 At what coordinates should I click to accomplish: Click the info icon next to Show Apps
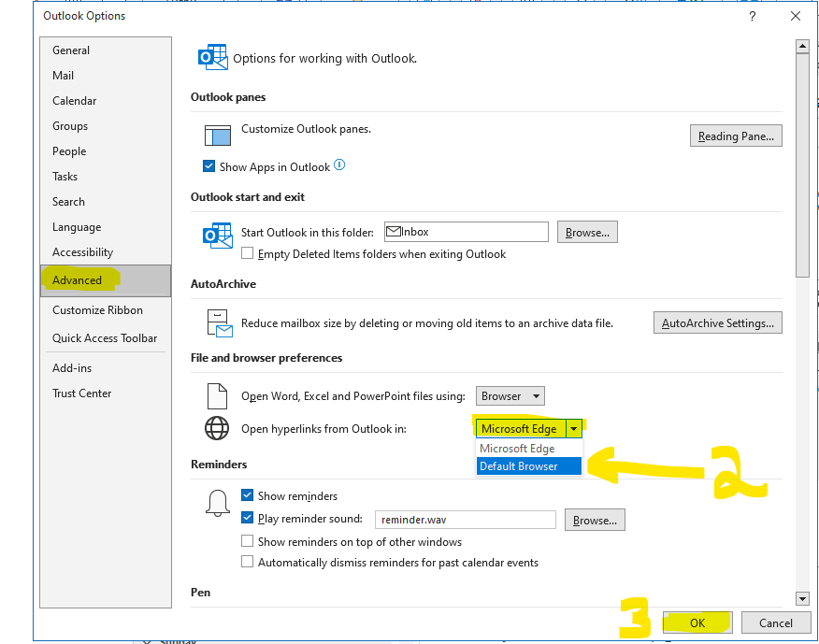[339, 166]
